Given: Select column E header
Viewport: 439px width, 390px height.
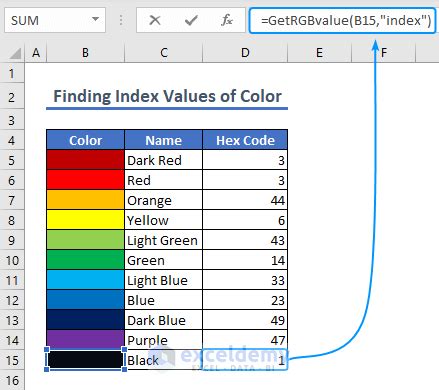Looking at the screenshot, I should [x=319, y=53].
